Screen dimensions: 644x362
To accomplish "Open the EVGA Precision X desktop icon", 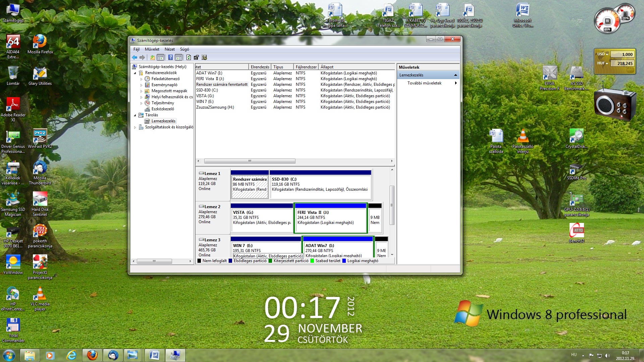I will point(550,78).
